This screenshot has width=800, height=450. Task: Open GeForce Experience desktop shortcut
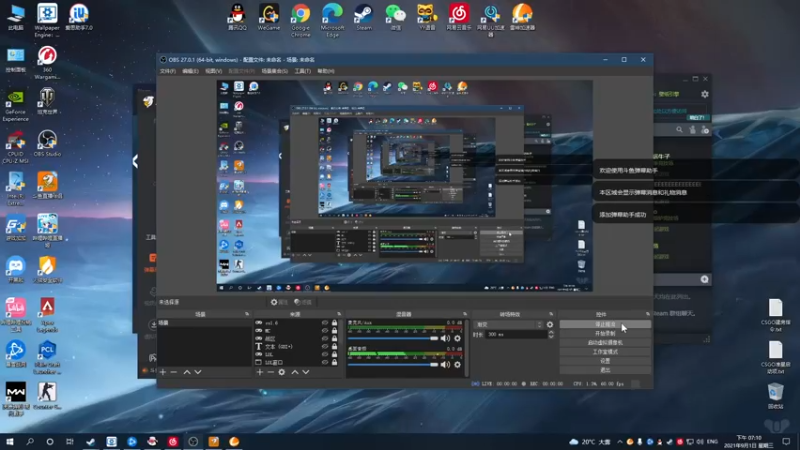[15, 106]
